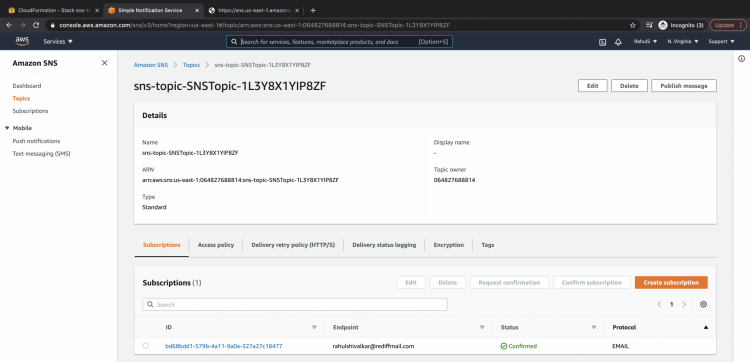Open Delivery retry policy (HTTP/S) tab
Image resolution: width=750 pixels, height=362 pixels.
[x=293, y=245]
